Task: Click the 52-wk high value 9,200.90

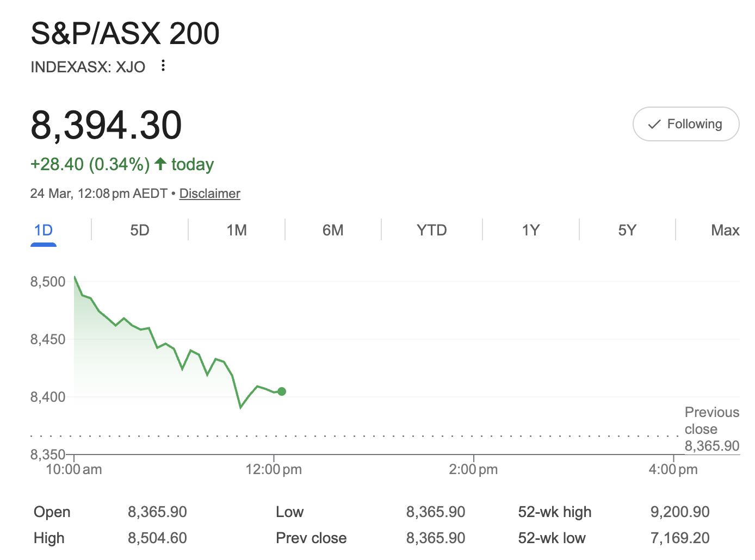Action: click(x=679, y=512)
